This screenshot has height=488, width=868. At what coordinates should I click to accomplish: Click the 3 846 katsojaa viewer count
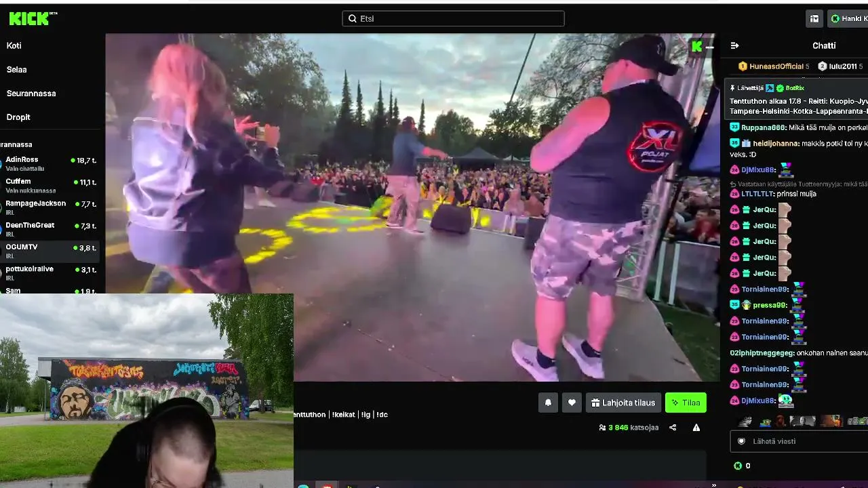629,428
